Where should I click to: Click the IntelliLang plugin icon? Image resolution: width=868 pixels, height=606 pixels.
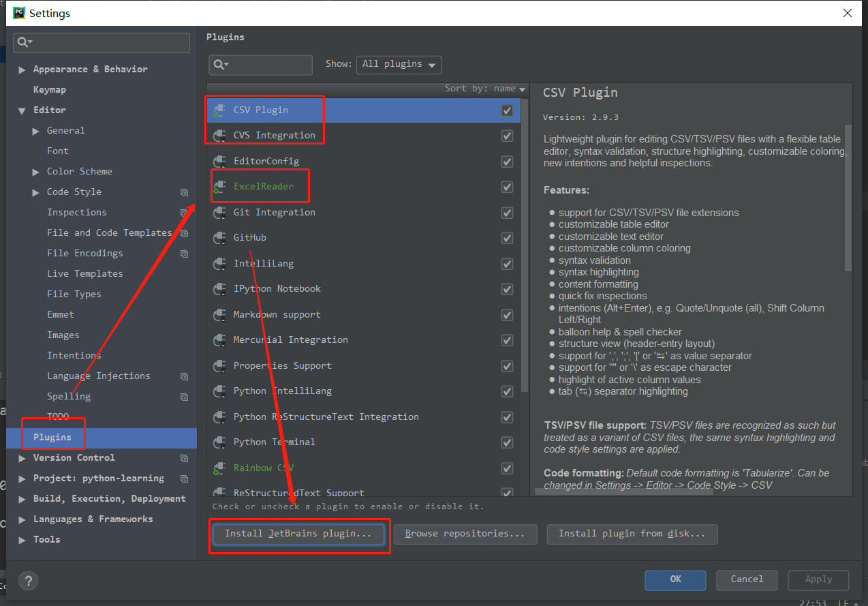[x=219, y=264]
